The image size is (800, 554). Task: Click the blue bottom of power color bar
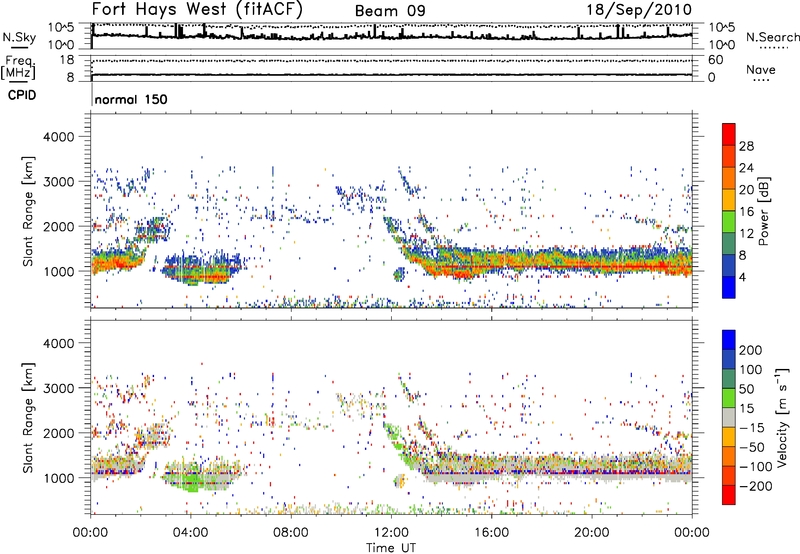(729, 287)
